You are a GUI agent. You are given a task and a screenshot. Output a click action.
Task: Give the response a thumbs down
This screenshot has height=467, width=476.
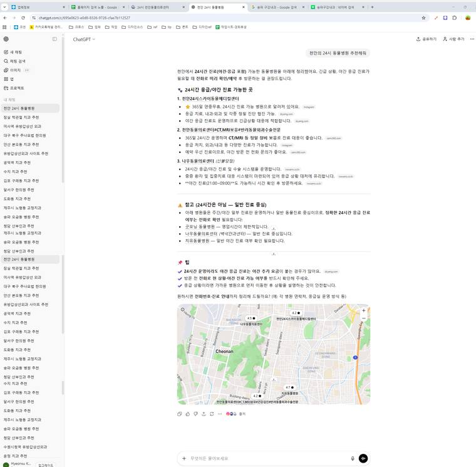196,414
